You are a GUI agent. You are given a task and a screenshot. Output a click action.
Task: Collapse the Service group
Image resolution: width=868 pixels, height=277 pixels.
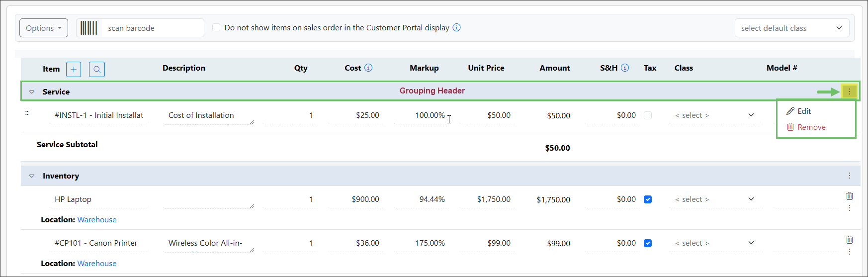[x=32, y=92]
